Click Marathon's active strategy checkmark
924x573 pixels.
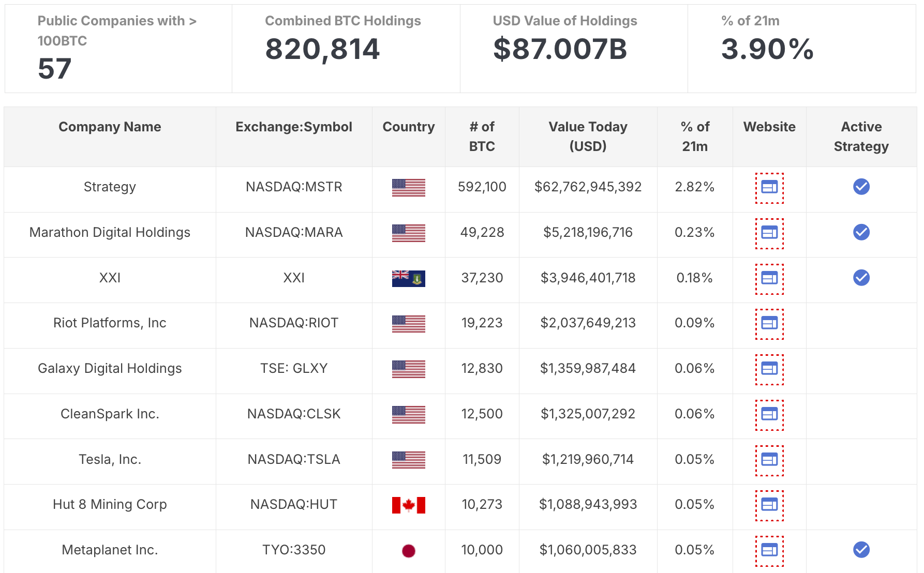click(861, 232)
